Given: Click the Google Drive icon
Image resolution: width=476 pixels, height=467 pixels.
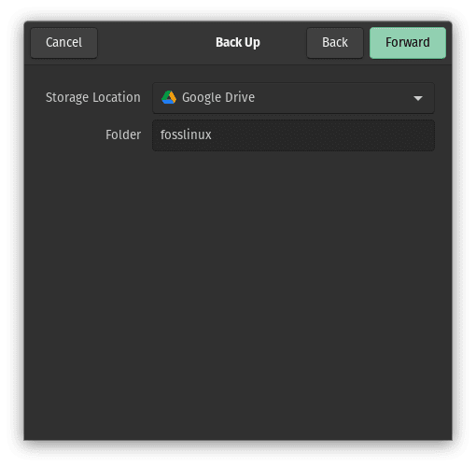Looking at the screenshot, I should pos(169,97).
